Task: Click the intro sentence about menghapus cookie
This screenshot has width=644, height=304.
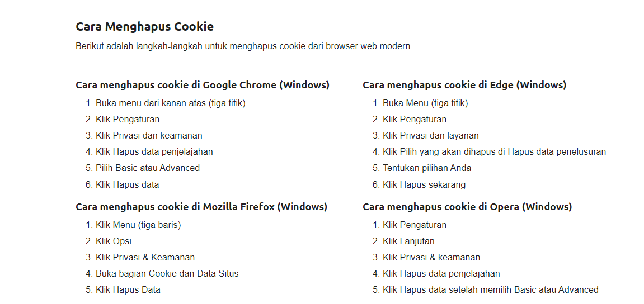Action: click(x=244, y=46)
